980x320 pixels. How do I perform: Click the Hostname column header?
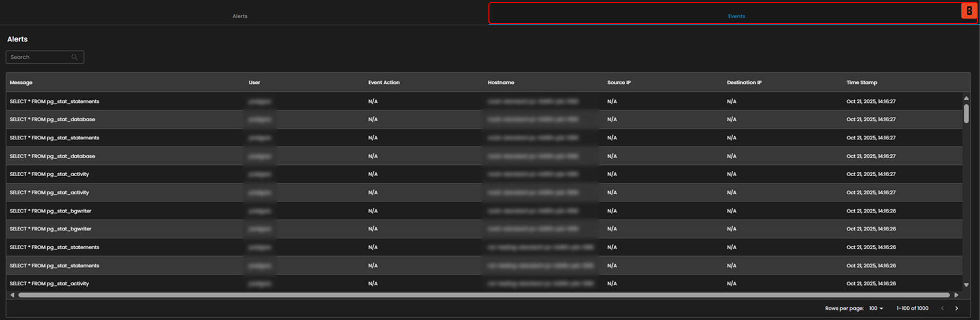click(501, 83)
